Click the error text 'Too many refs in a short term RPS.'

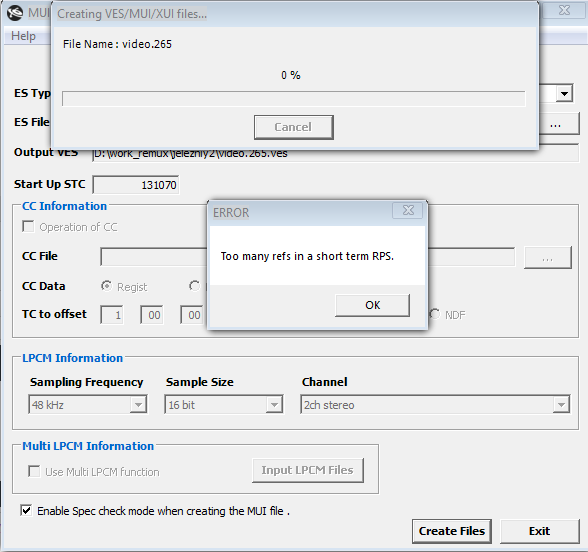pos(307,256)
